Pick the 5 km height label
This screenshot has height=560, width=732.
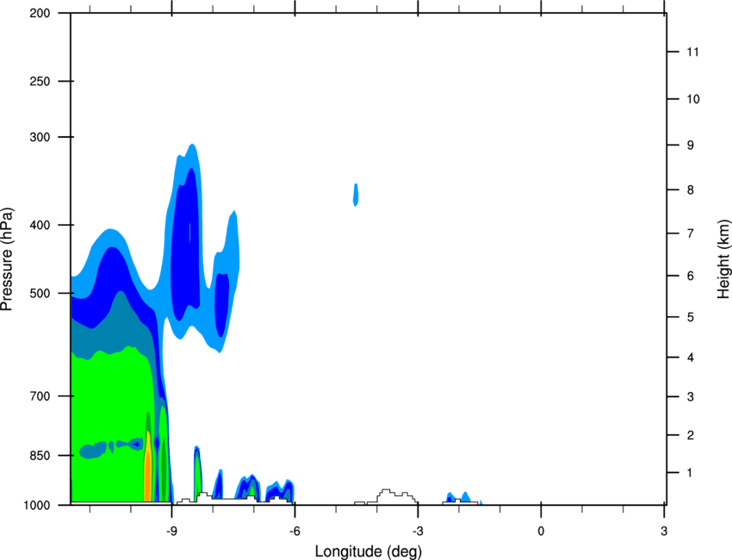coord(691,317)
